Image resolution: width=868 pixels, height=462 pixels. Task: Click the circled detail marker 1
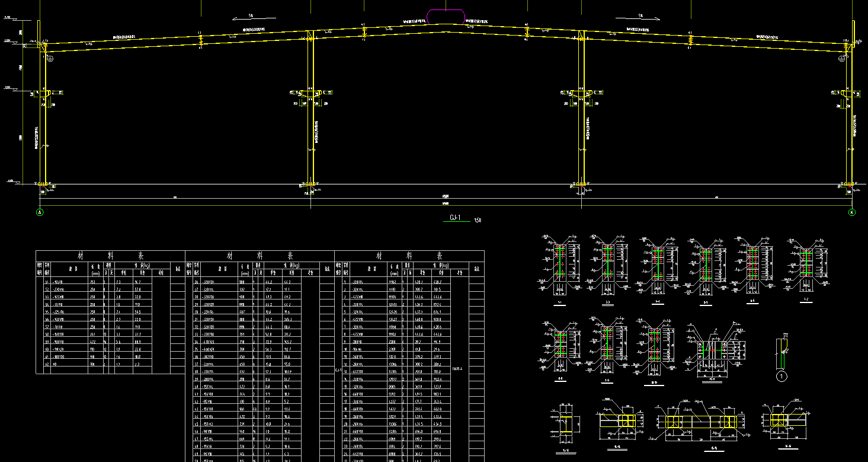pos(781,376)
